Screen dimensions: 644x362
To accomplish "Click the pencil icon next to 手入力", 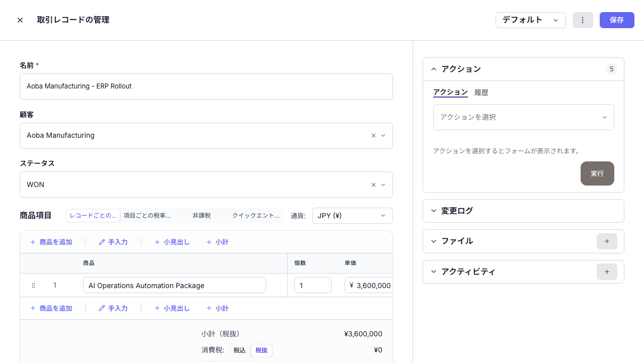I will (102, 242).
